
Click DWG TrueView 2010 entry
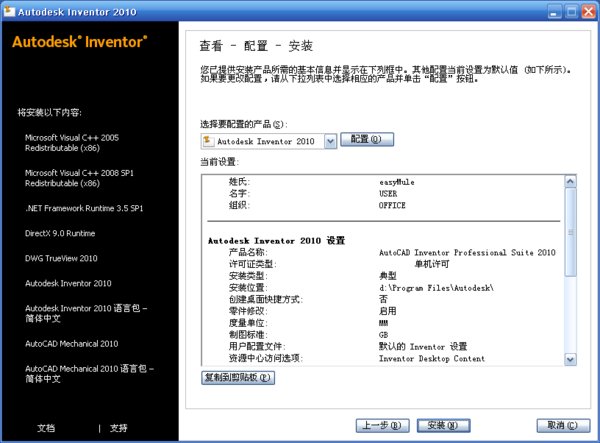click(61, 258)
